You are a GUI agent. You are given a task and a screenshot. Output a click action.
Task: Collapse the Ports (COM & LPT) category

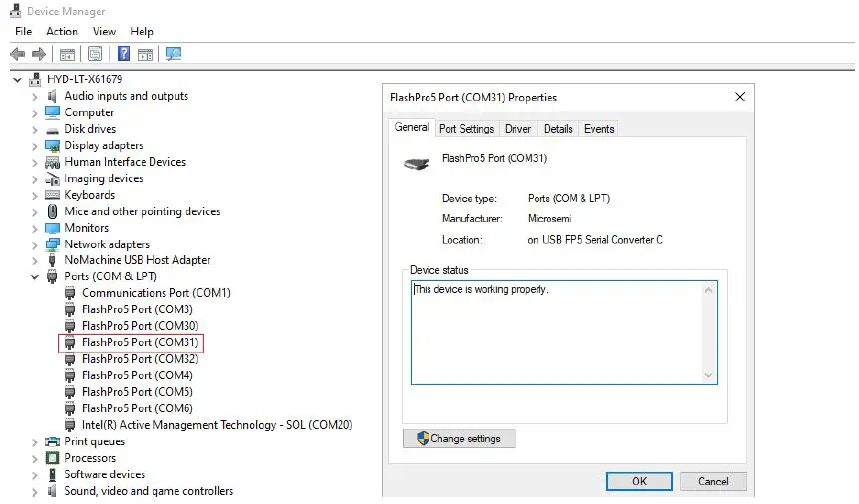point(35,277)
